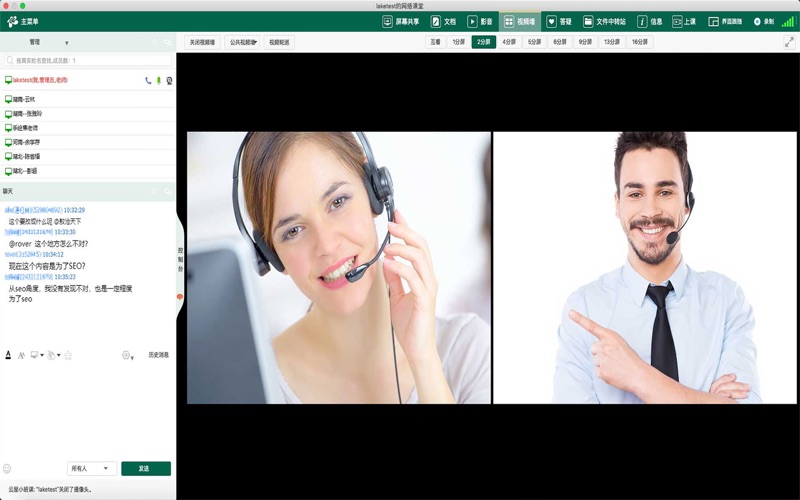Screen dimensions: 800x500
Task: Click the 关闭视频墙 button
Action: [x=202, y=43]
